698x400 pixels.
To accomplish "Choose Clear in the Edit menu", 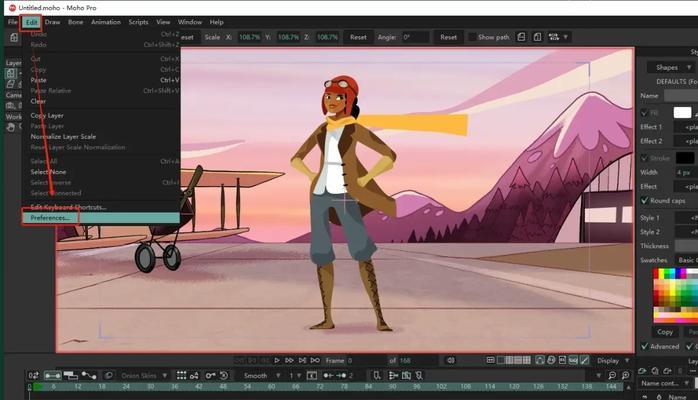I will [x=101, y=101].
